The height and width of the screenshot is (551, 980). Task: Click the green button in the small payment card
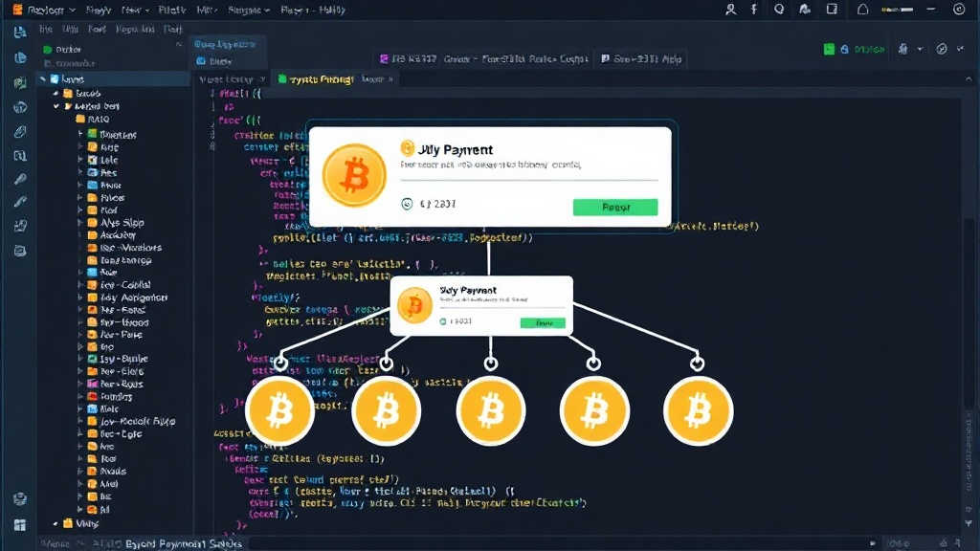(x=543, y=323)
